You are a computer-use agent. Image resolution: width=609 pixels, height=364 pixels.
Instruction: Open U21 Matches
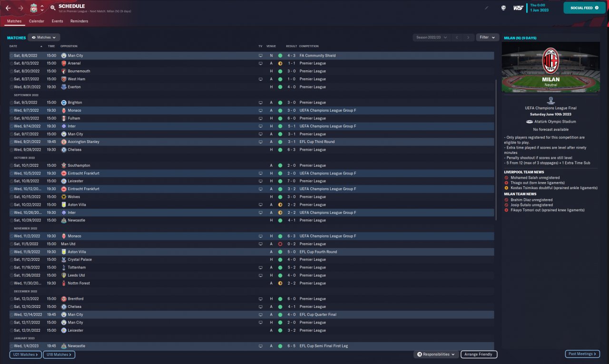(26, 354)
